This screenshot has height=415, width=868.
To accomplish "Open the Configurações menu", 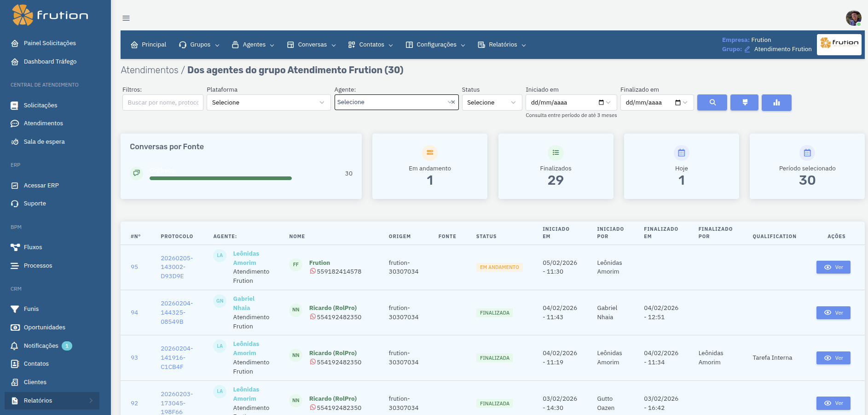I will [434, 45].
